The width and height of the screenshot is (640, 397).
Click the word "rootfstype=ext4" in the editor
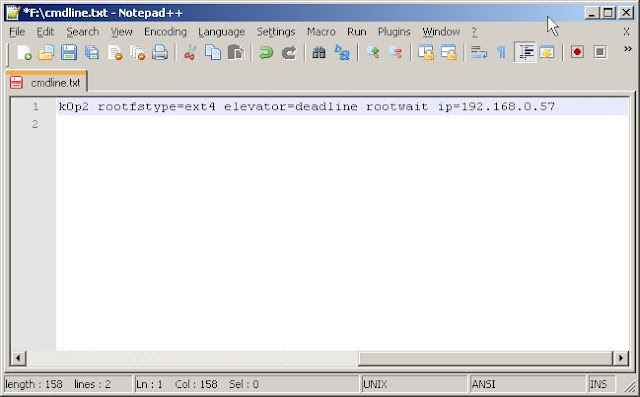(156, 107)
